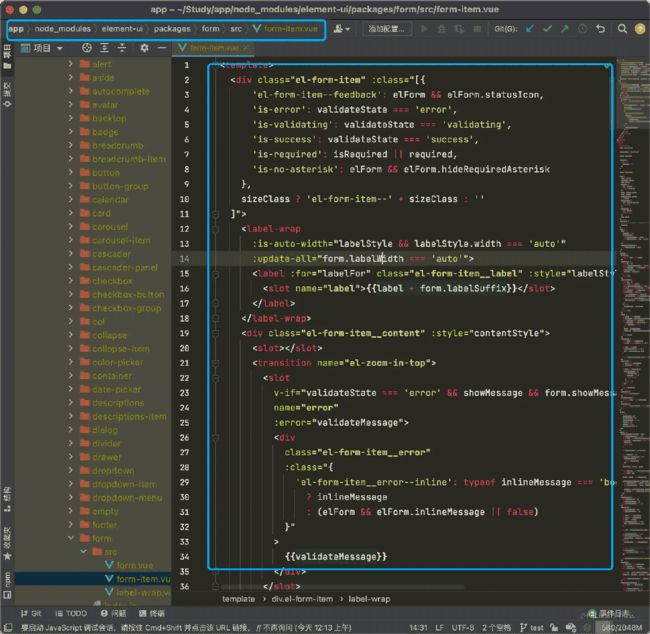
Task: Open Search Everywhere magnifier icon
Action: tap(622, 29)
